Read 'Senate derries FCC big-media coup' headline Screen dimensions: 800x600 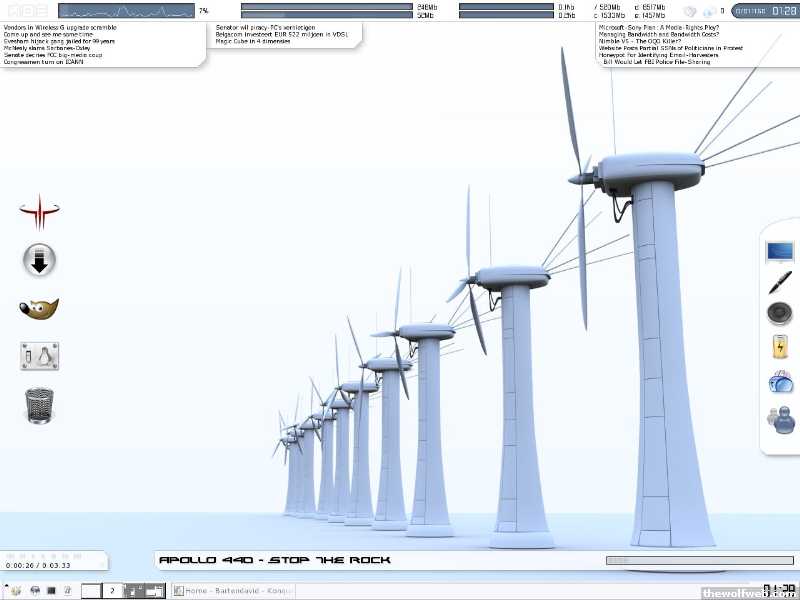pyautogui.click(x=53, y=54)
